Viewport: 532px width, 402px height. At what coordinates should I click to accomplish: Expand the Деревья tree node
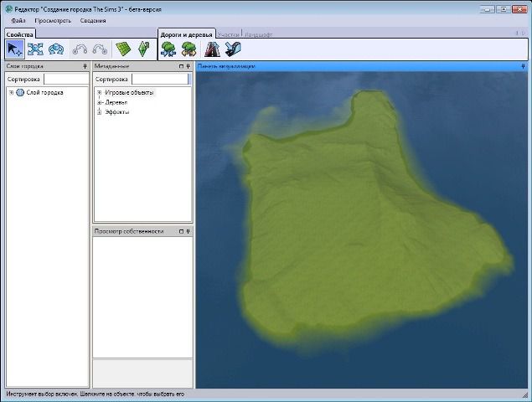100,101
